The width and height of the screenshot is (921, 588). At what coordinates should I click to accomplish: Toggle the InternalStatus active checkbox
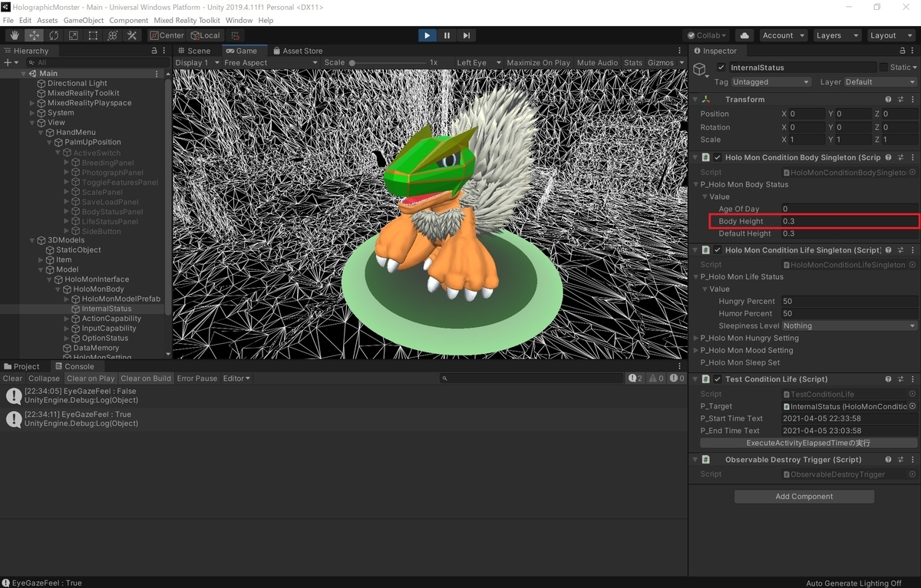pyautogui.click(x=721, y=68)
